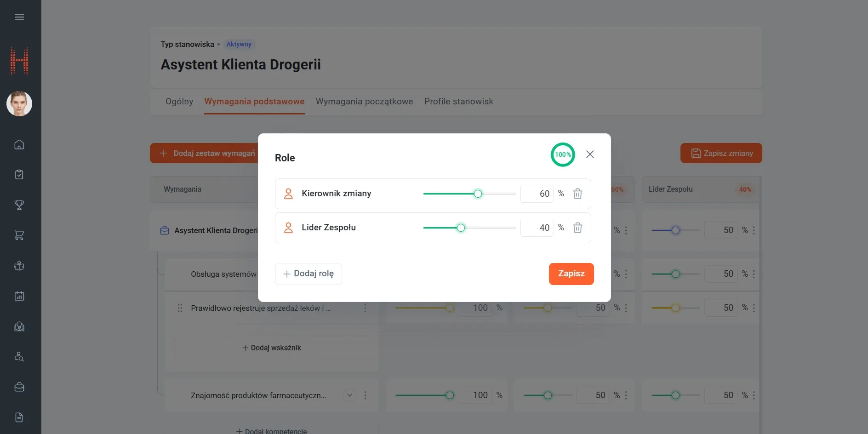Click the 100 percent field in Znajomość row
This screenshot has width=868, height=434.
pos(476,395)
